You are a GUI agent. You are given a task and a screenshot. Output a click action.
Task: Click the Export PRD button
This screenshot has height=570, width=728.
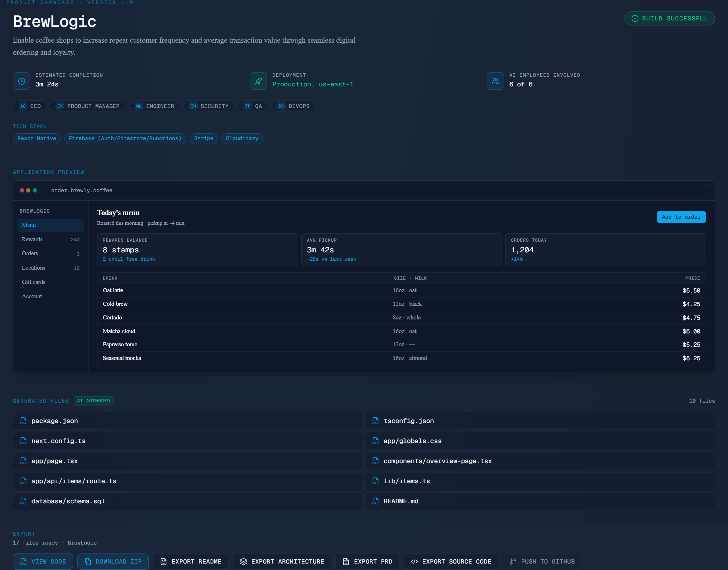click(x=368, y=561)
